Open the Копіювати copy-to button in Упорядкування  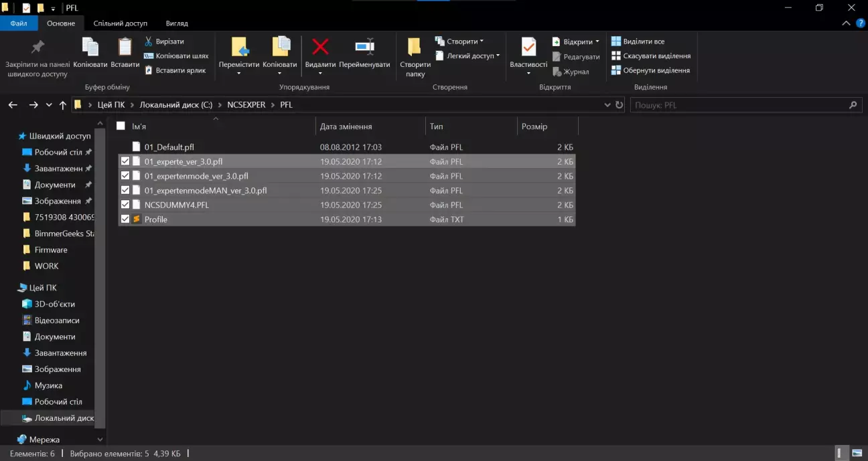tap(279, 56)
